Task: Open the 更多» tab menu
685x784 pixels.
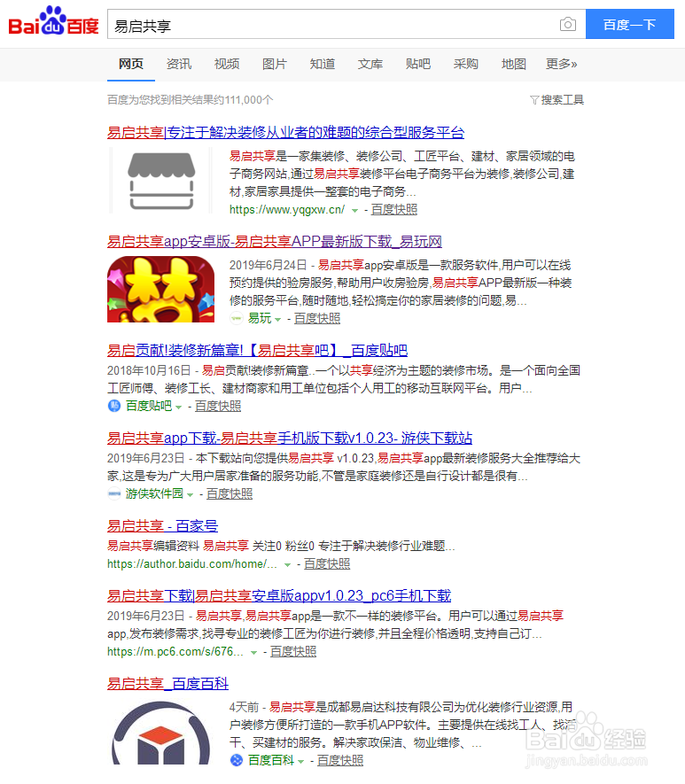Action: click(562, 64)
